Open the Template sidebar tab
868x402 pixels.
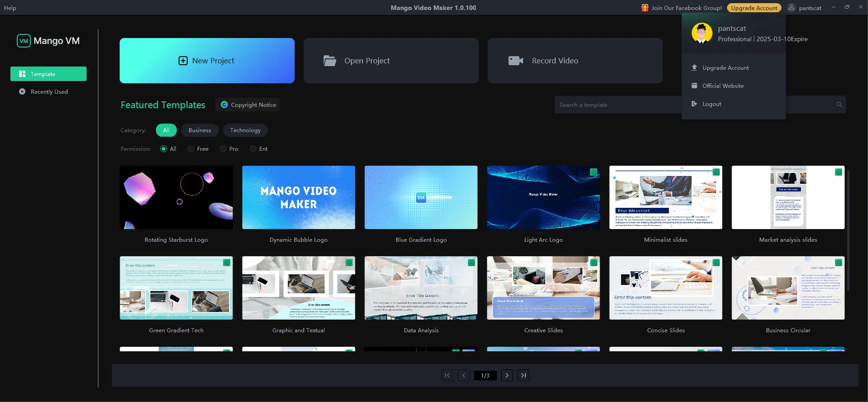[48, 74]
